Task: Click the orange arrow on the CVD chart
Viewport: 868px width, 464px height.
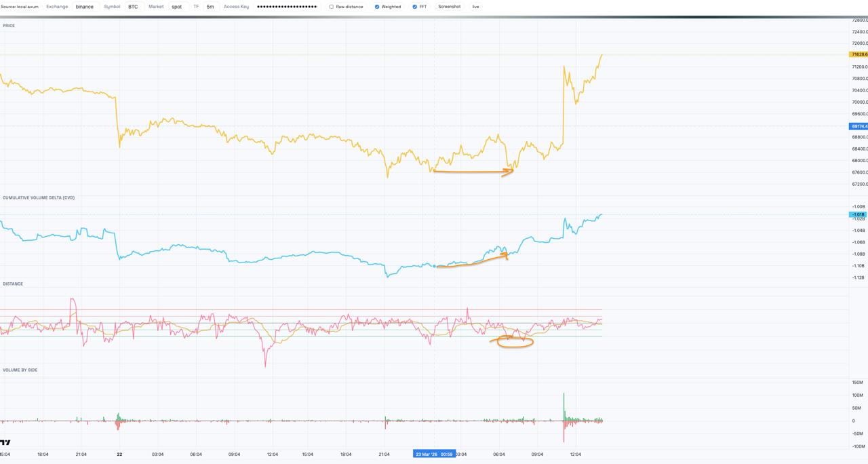Action: click(472, 262)
